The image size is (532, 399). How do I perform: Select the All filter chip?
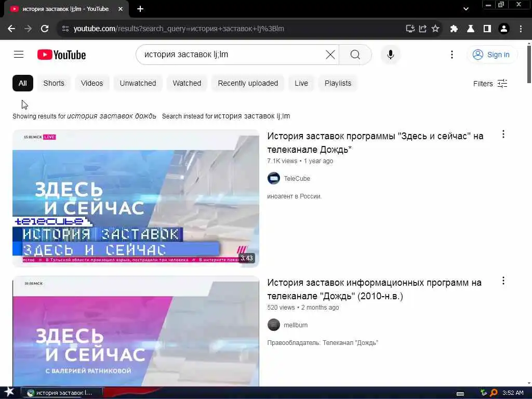[x=23, y=83]
